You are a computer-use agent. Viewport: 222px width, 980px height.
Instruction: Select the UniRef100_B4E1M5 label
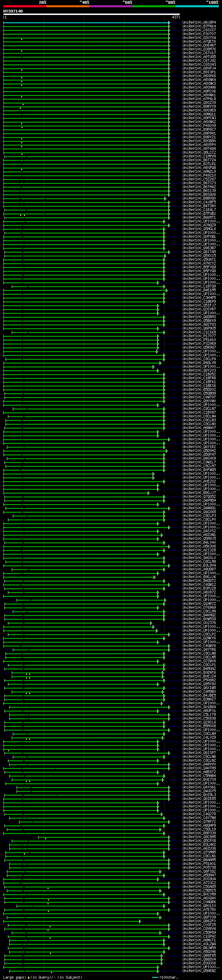199,290
